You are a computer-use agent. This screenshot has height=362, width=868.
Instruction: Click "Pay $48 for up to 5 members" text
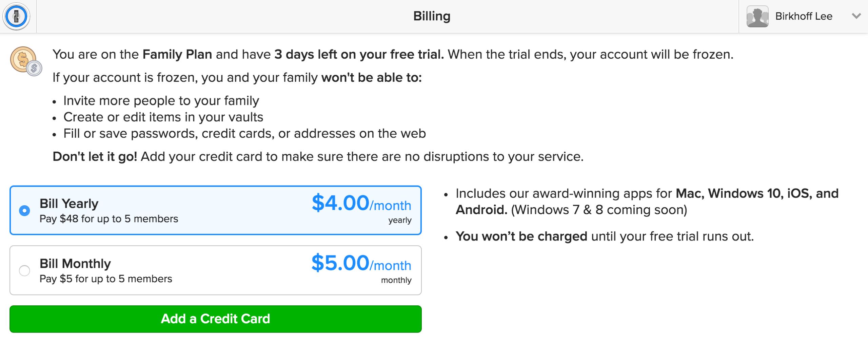click(109, 219)
